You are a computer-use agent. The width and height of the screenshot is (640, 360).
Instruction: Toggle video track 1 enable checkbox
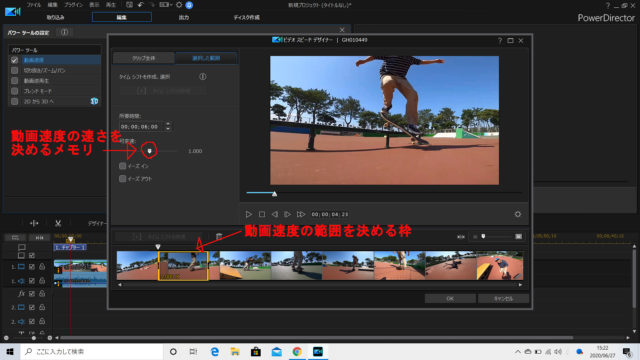pyautogui.click(x=32, y=267)
